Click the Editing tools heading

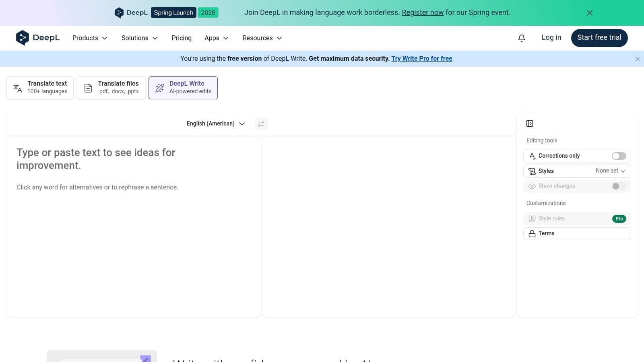point(542,140)
